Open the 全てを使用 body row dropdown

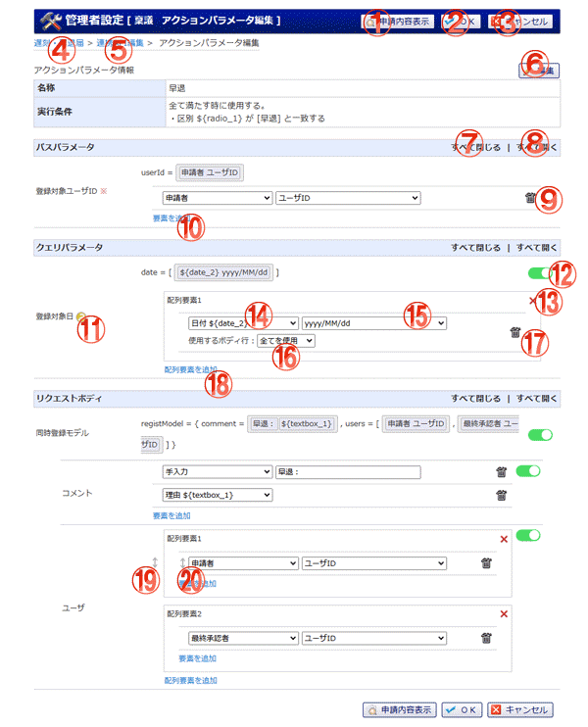[x=286, y=341]
